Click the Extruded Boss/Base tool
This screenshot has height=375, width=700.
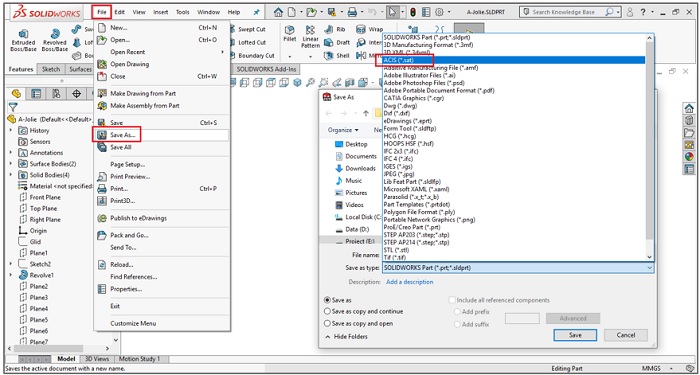(x=23, y=40)
